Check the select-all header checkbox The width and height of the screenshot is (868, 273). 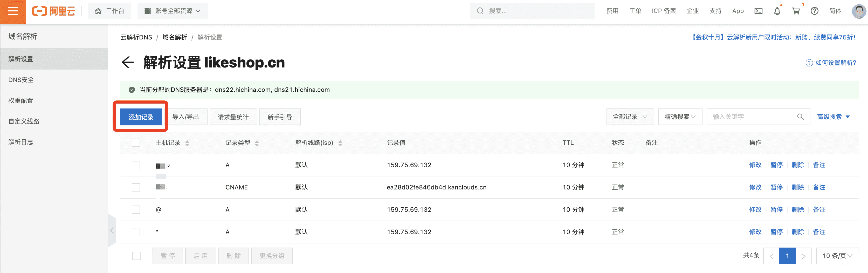click(x=136, y=143)
